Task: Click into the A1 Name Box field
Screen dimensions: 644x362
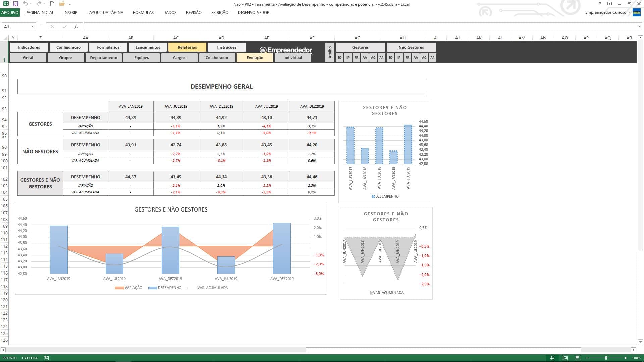Action: tap(16, 27)
